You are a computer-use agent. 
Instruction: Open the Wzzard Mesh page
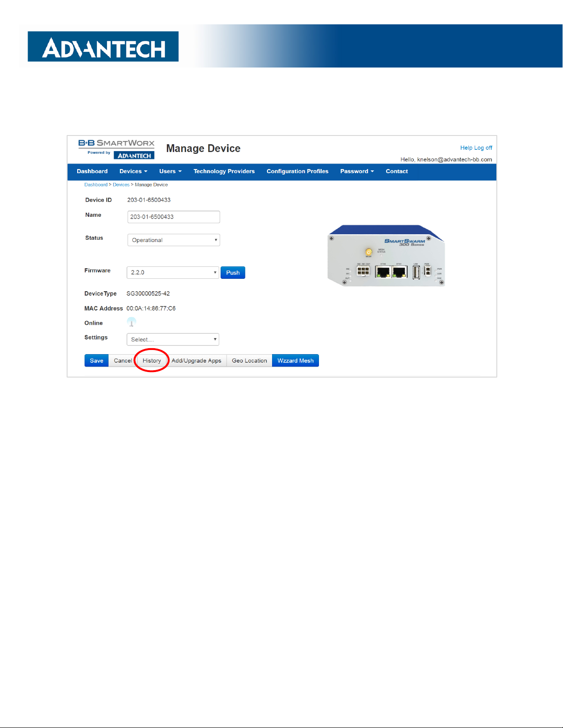coord(296,361)
